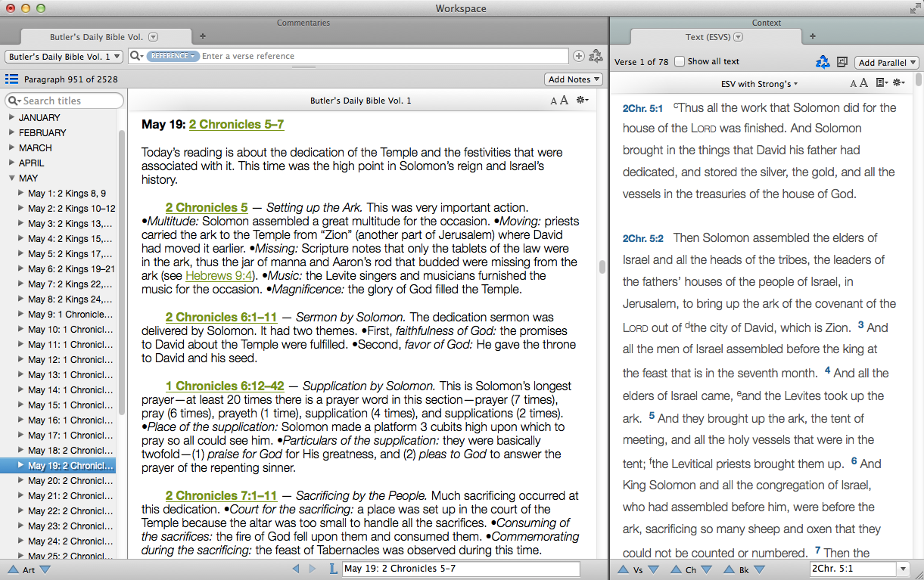Click the large A to increase commentary text size
Screen dimensions: 924x580
coord(564,101)
